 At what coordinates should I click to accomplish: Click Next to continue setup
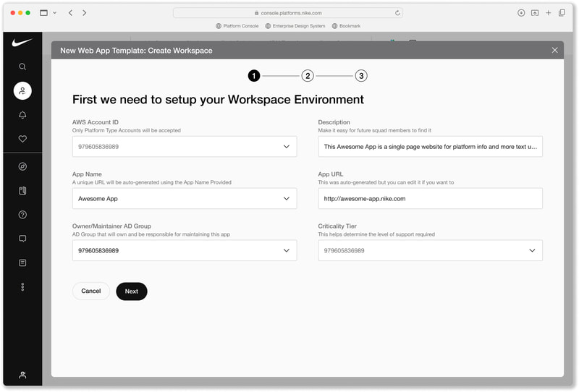[132, 291]
